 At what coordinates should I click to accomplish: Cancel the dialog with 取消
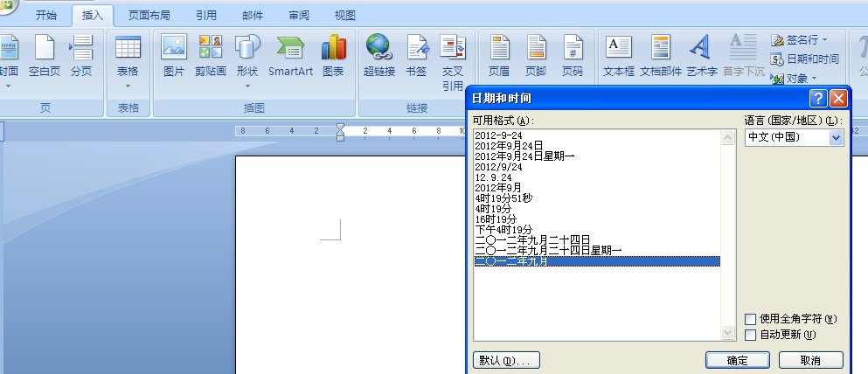tap(810, 360)
